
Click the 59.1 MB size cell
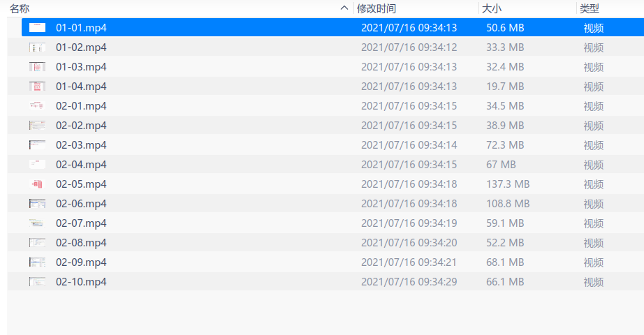pos(505,223)
